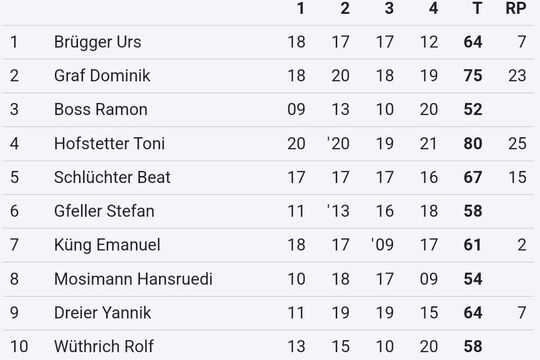Open Graf Dominik's result entry
540x360 pixels.
pos(268,76)
